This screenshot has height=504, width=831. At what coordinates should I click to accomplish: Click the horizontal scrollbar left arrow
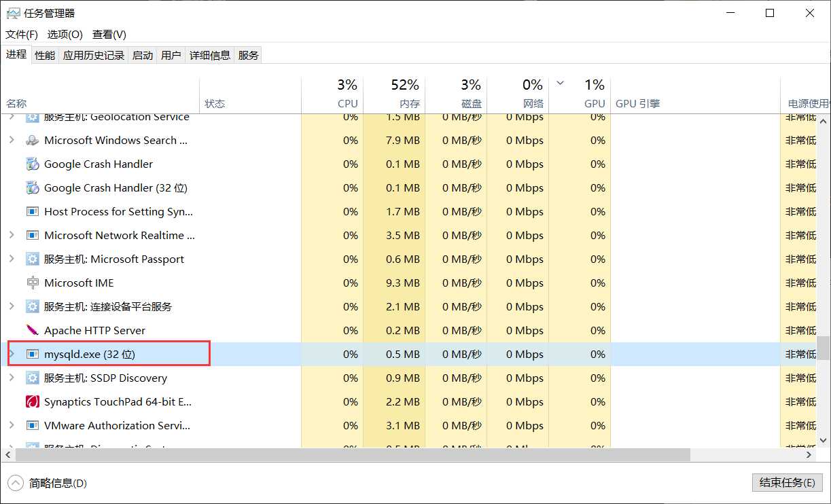7,454
